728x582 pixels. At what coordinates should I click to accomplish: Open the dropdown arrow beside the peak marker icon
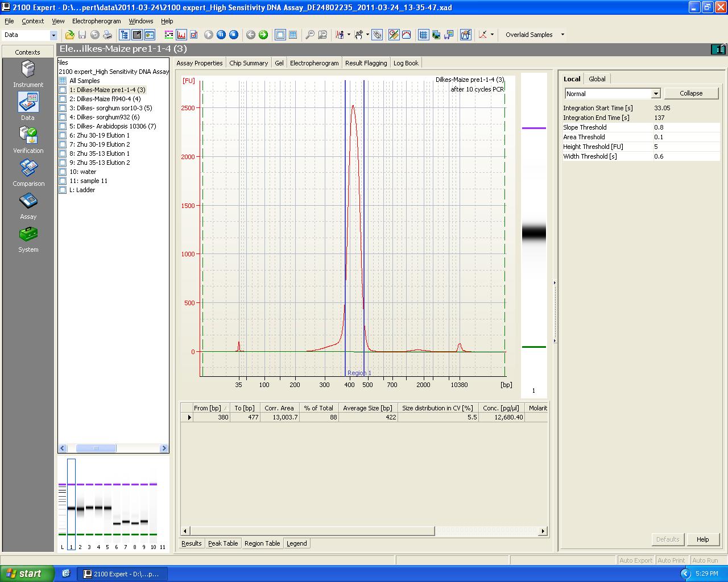tap(349, 35)
